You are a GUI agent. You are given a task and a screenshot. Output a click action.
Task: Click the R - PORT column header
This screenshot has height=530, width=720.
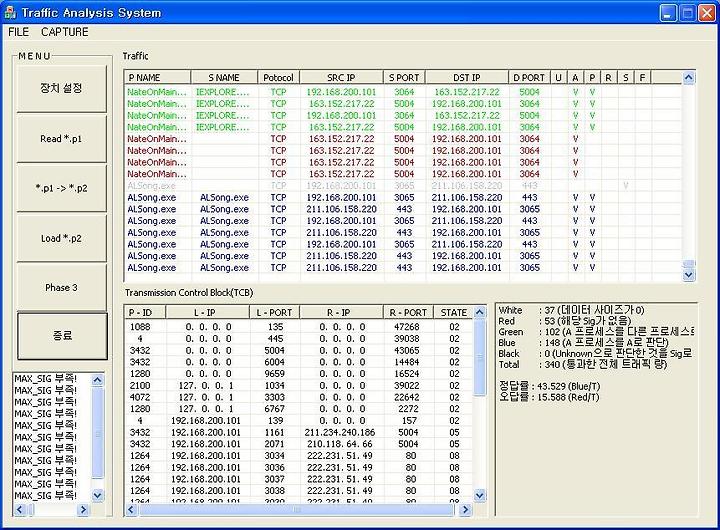coord(408,312)
